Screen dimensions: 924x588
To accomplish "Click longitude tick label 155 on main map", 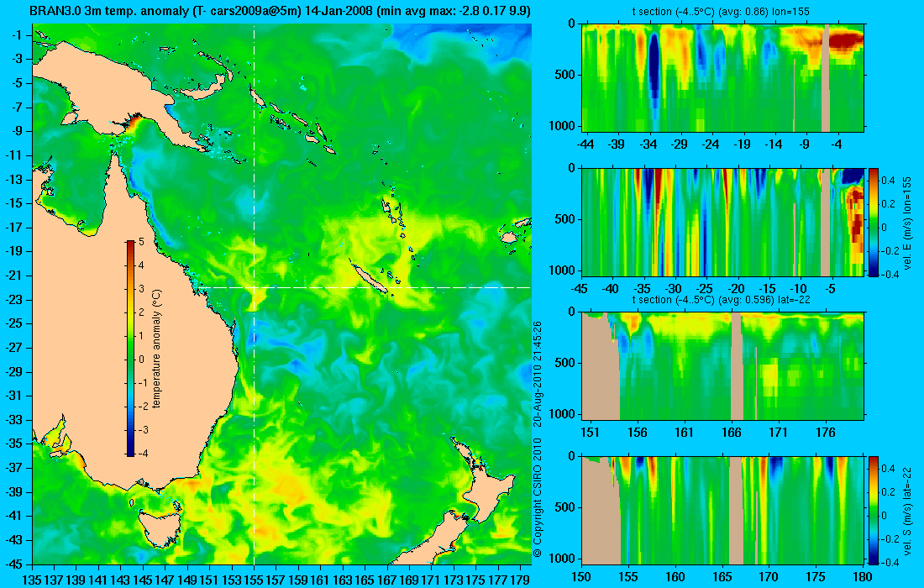I will coord(254,580).
